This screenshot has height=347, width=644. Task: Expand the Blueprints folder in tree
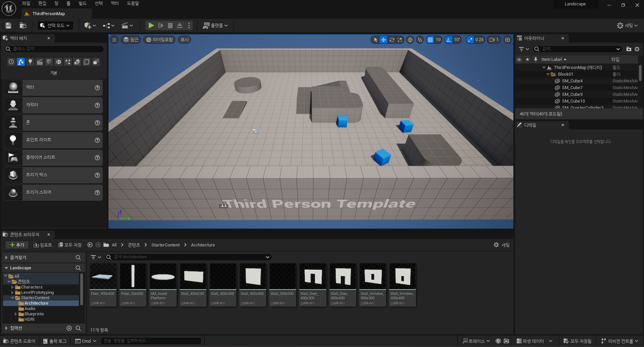pos(16,314)
